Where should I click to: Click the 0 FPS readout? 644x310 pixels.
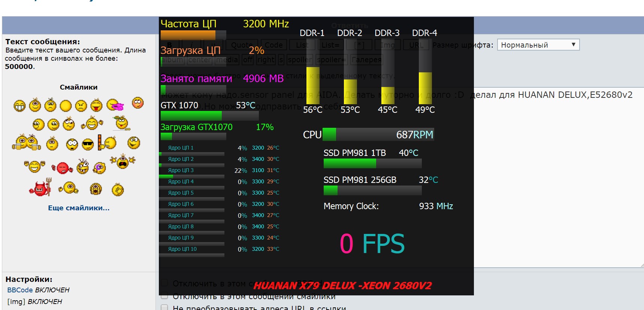point(372,244)
